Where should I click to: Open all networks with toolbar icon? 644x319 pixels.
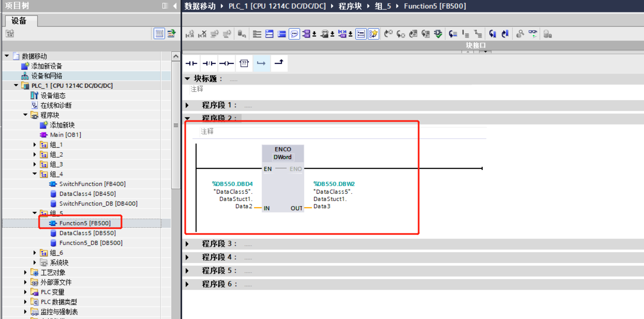point(269,34)
